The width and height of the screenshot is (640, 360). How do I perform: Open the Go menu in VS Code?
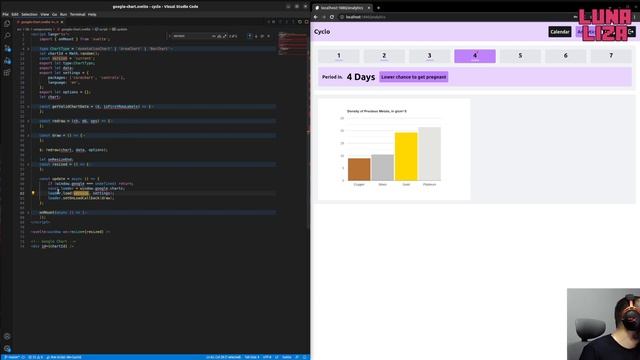[x=54, y=14]
